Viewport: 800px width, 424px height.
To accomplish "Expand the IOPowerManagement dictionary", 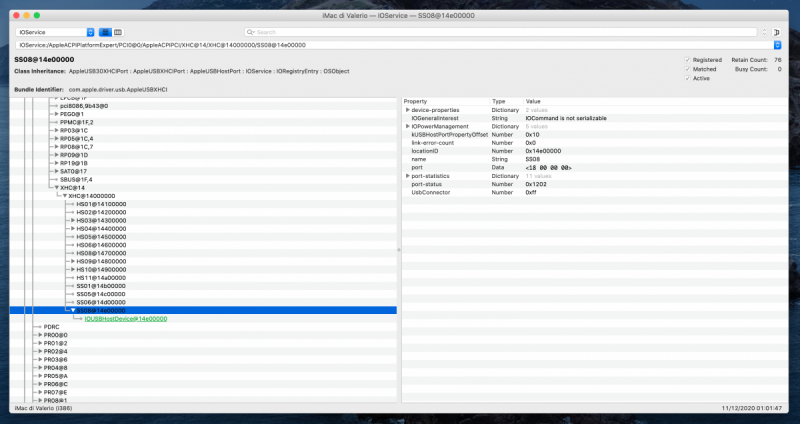I will 407,126.
